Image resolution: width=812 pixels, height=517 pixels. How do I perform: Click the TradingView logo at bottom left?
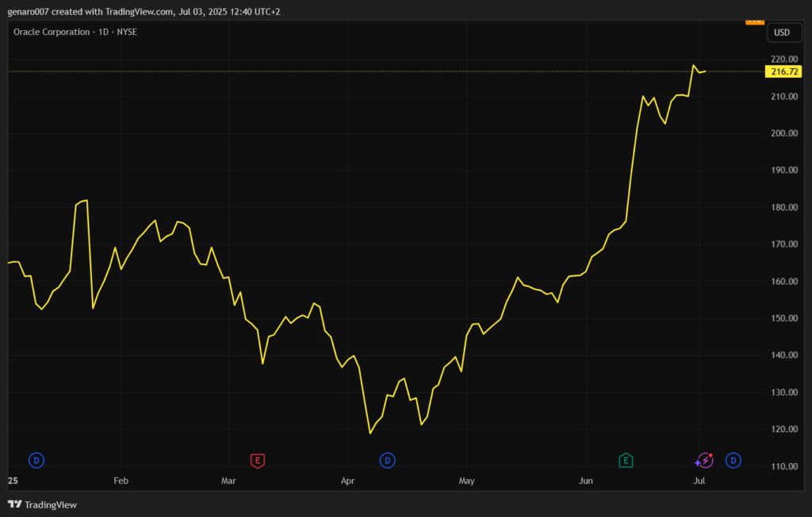(43, 505)
